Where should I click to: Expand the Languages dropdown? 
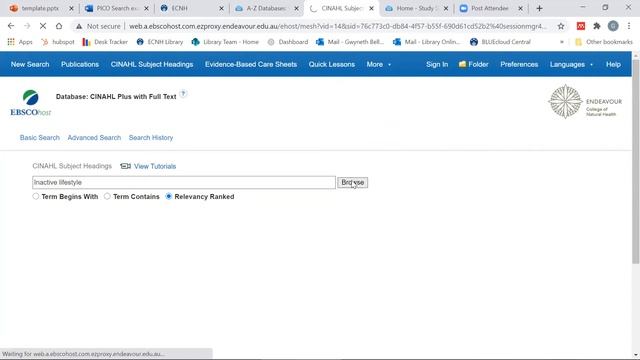571,64
